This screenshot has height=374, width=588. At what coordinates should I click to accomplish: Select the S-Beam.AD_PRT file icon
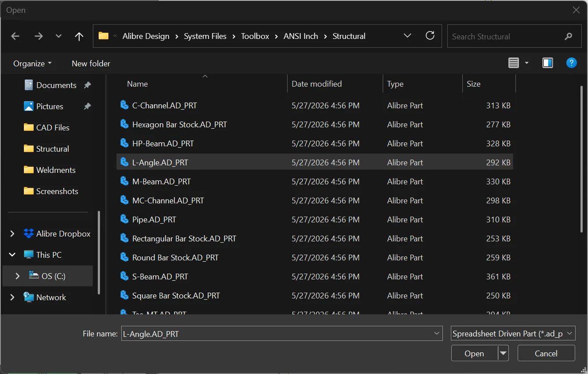(x=124, y=276)
